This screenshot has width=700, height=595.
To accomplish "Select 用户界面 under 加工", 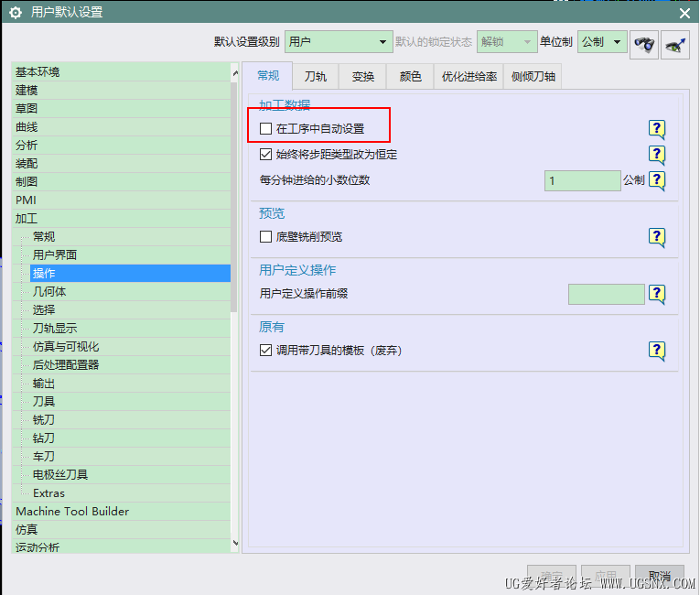I will click(x=130, y=255).
